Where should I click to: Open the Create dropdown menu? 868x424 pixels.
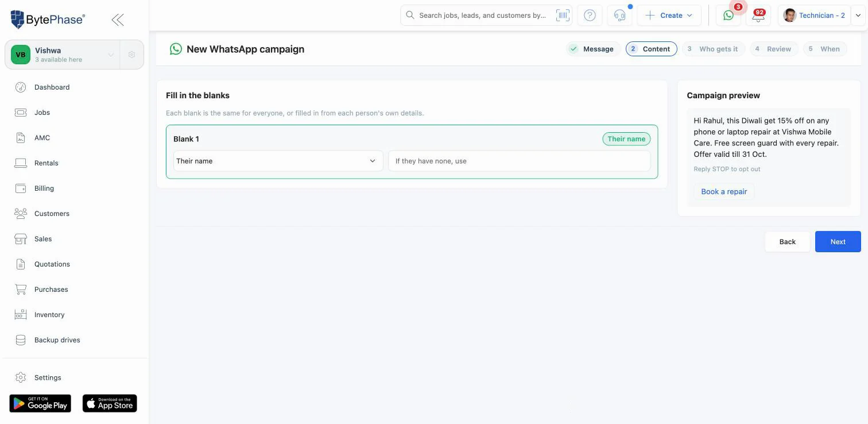(669, 16)
